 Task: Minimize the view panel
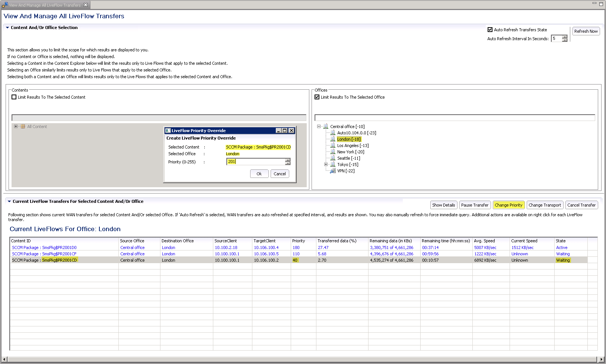point(594,3)
